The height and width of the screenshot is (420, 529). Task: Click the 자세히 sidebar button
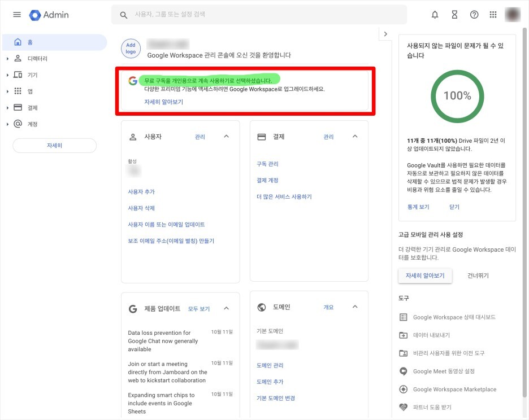(54, 145)
